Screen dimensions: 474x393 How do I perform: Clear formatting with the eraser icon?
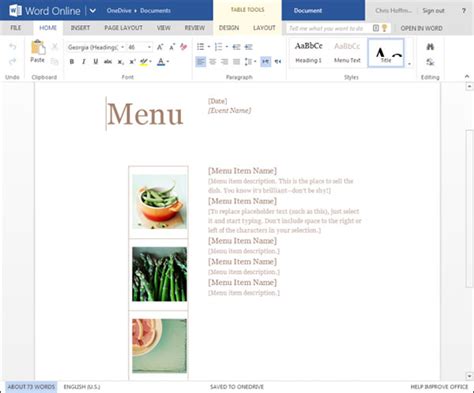click(183, 47)
